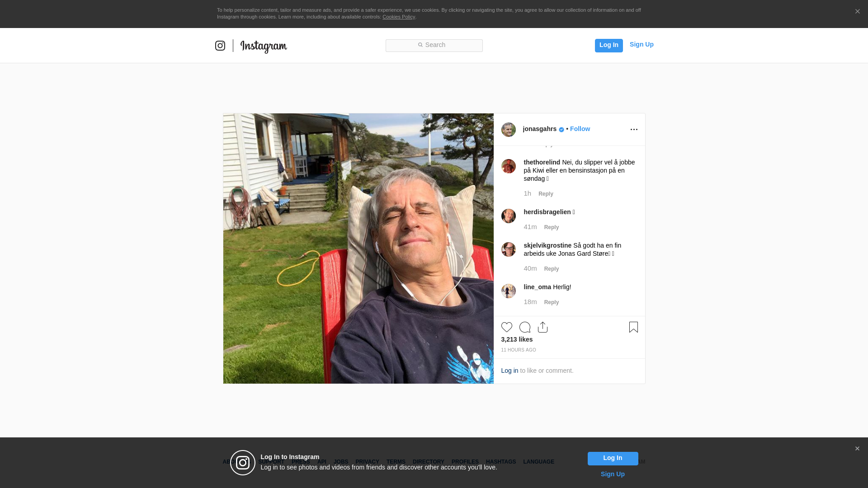Open the HASHTAGS footer menu item
The height and width of the screenshot is (488, 868).
coord(501,462)
